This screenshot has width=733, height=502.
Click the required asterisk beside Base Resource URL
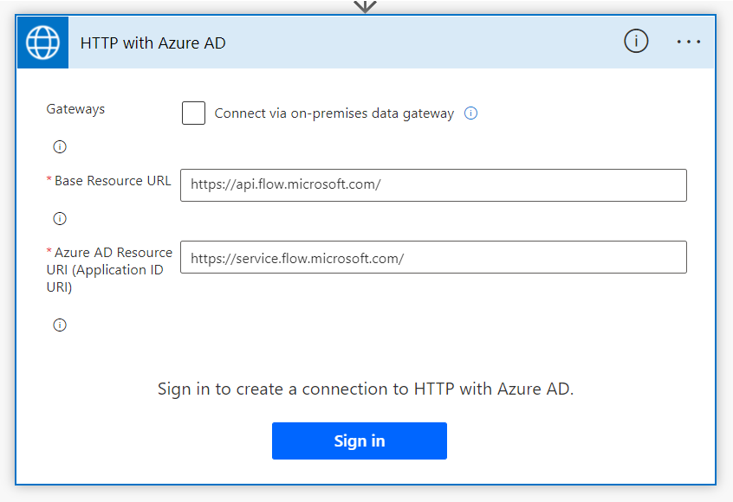(49, 181)
